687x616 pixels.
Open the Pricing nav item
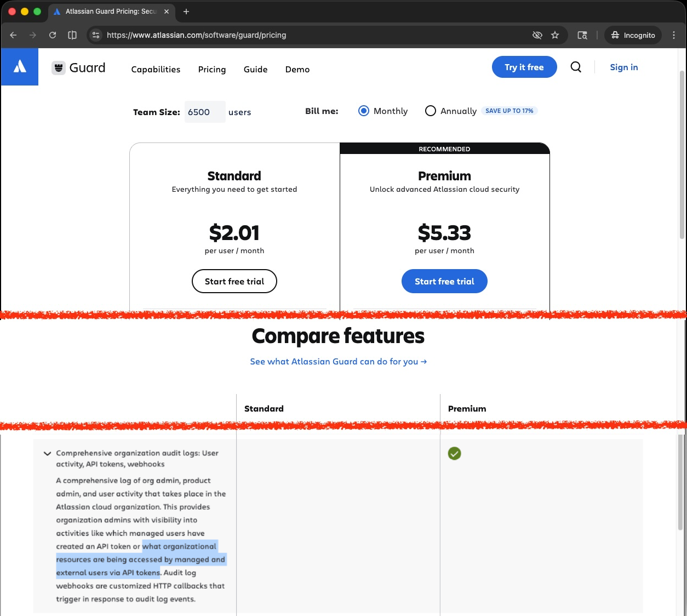coord(212,69)
